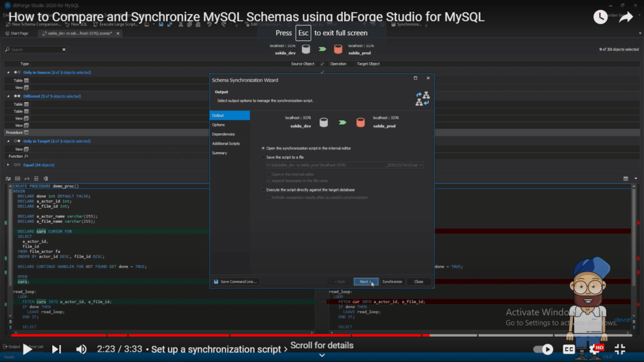Open chapter 'Set up a synchronization script'

point(219,349)
